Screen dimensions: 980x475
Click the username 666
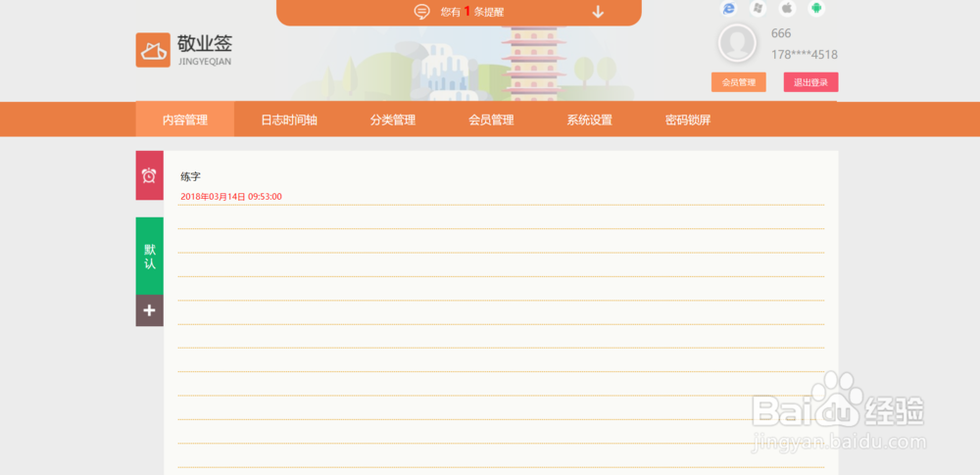point(781,33)
